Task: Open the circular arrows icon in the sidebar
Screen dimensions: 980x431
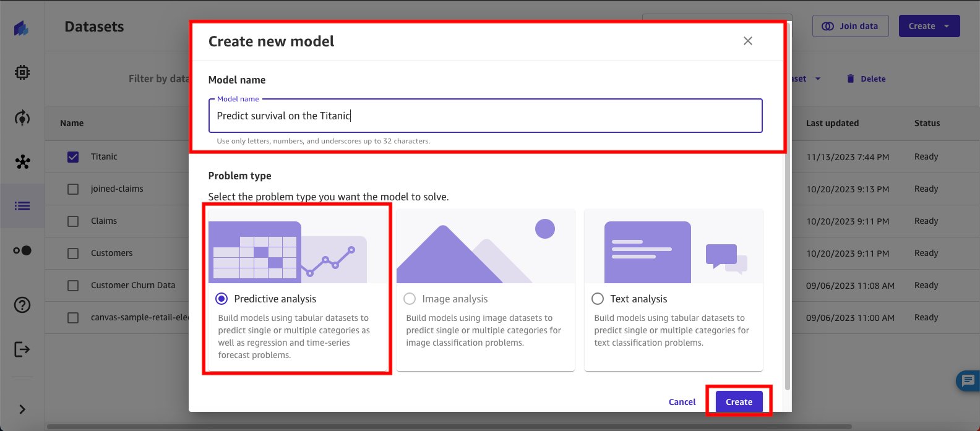Action: pyautogui.click(x=22, y=117)
